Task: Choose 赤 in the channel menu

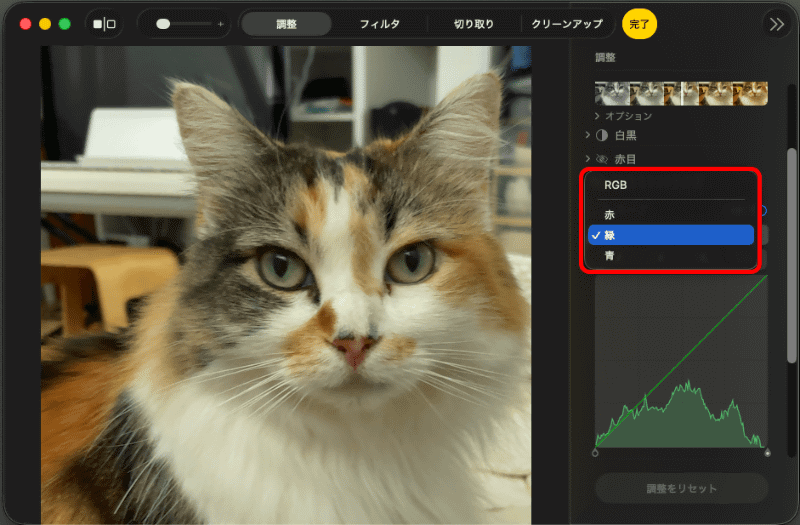Action: [x=671, y=215]
